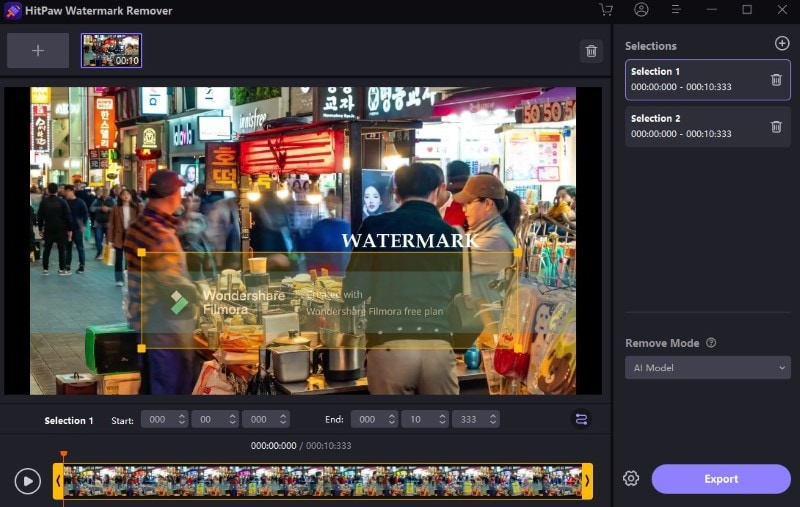800x507 pixels.
Task: Click bottom-right handle of watermark selection box
Action: point(518,348)
